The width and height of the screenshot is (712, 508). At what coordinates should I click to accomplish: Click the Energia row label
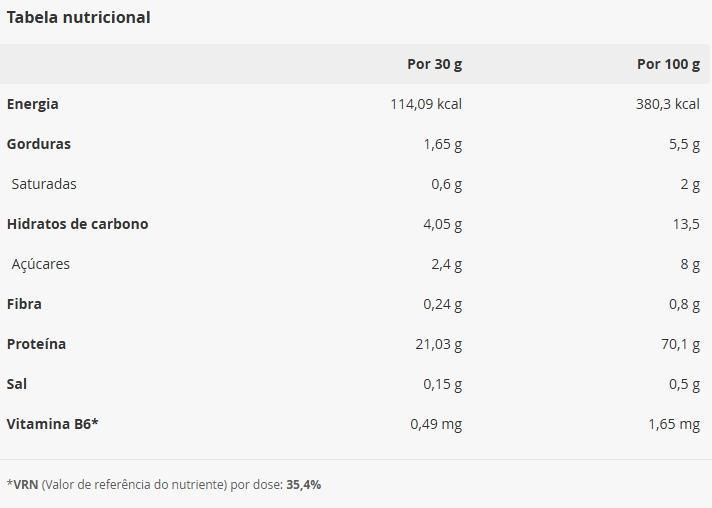point(33,104)
